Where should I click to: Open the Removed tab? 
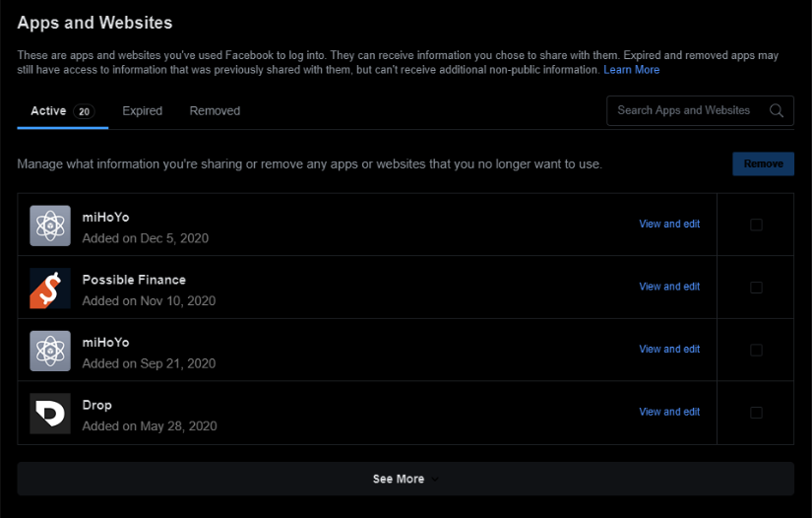point(215,111)
